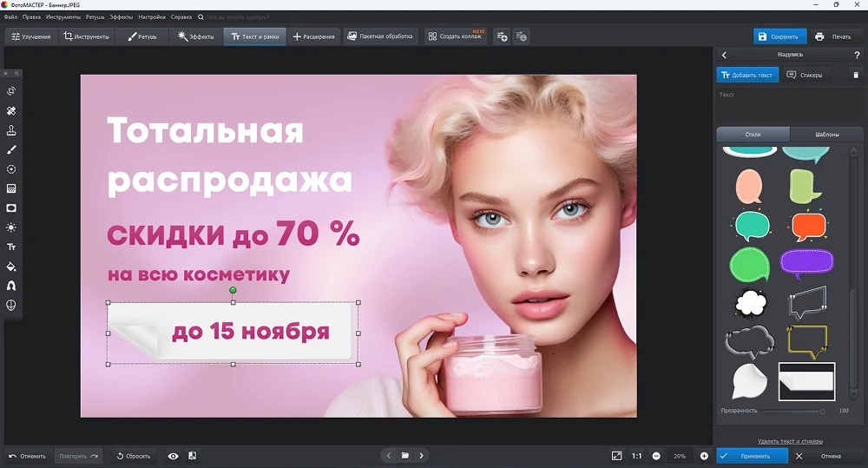
Task: Toggle before/after compare view icon
Action: [192, 456]
